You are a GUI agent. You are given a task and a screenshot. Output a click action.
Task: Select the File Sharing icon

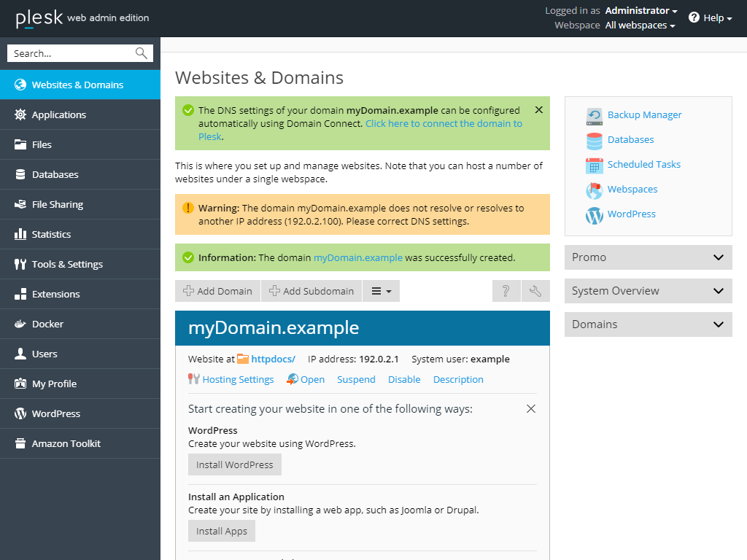(x=22, y=204)
